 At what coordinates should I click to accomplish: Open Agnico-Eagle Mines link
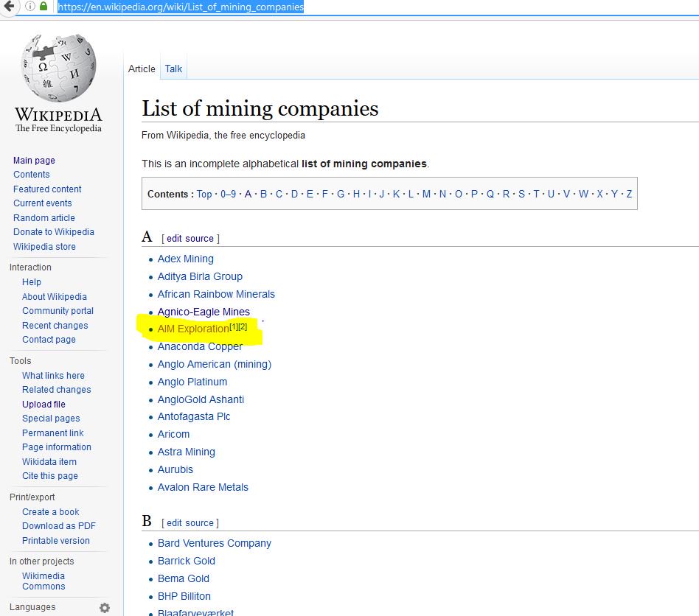pyautogui.click(x=204, y=312)
